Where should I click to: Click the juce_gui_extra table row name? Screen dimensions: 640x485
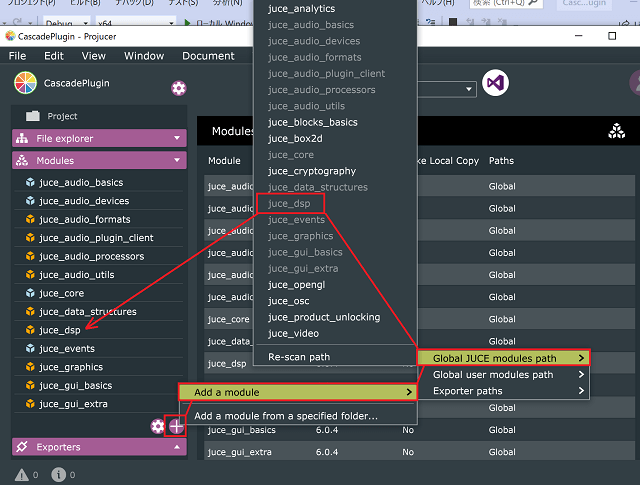point(239,452)
